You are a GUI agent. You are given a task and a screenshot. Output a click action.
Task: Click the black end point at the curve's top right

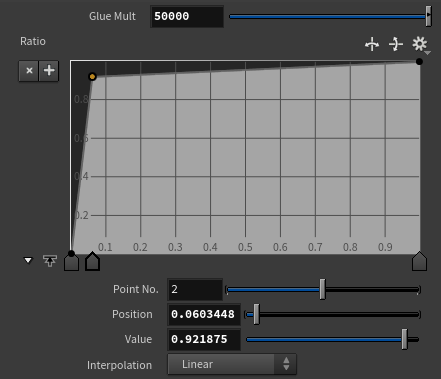pyautogui.click(x=419, y=61)
